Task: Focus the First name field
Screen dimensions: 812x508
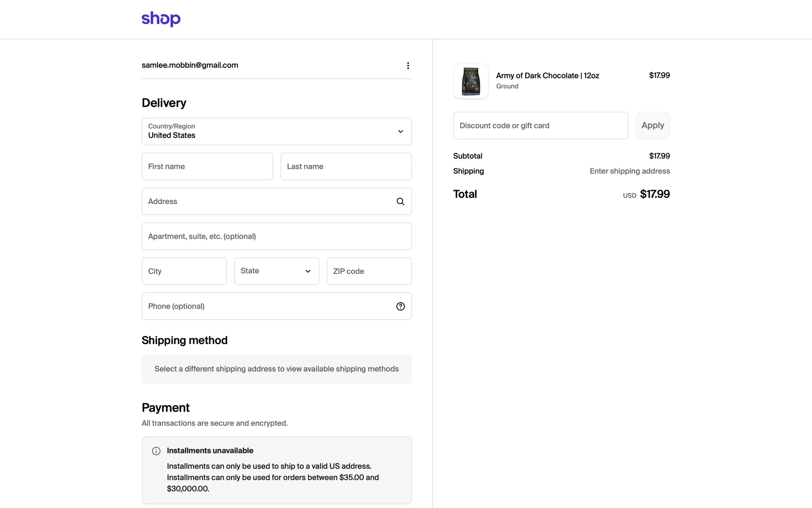Action: [207, 166]
